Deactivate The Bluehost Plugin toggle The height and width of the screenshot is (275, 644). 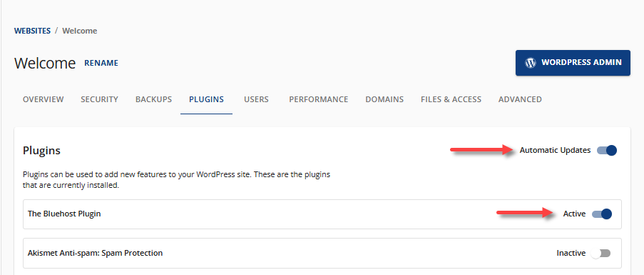pyautogui.click(x=602, y=214)
